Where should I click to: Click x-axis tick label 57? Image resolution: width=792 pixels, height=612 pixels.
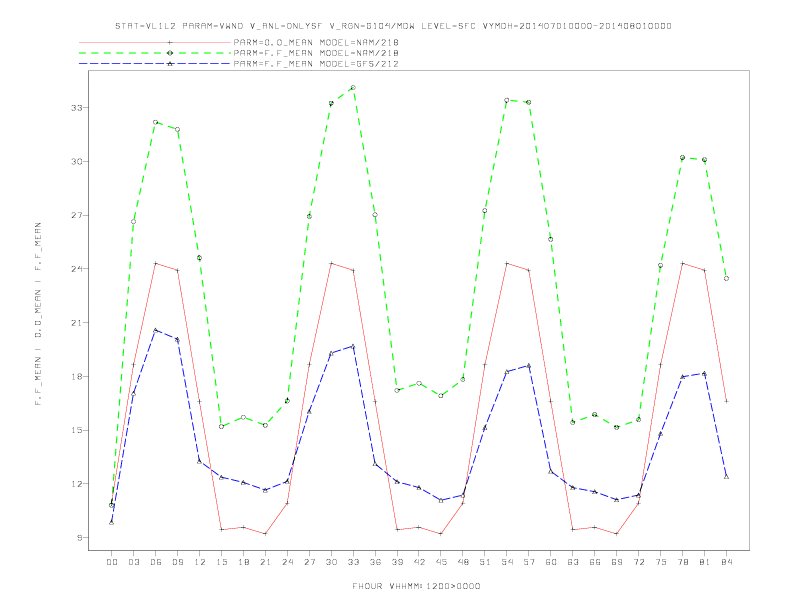529,562
